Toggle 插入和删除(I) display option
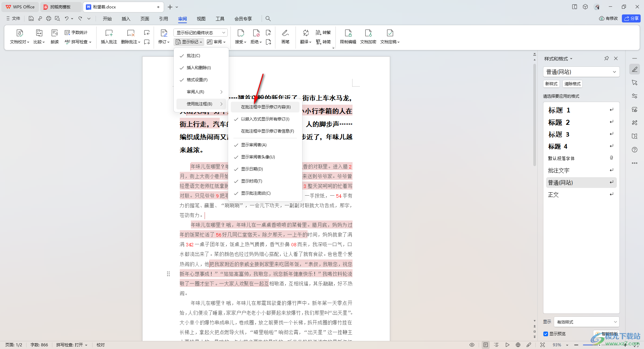 201,68
